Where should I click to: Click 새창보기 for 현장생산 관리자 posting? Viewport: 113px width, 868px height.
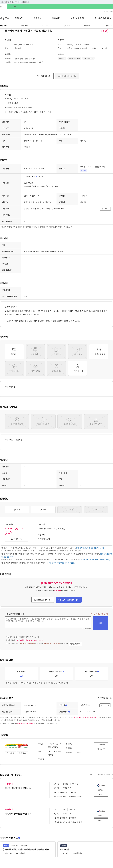(101, 795)
